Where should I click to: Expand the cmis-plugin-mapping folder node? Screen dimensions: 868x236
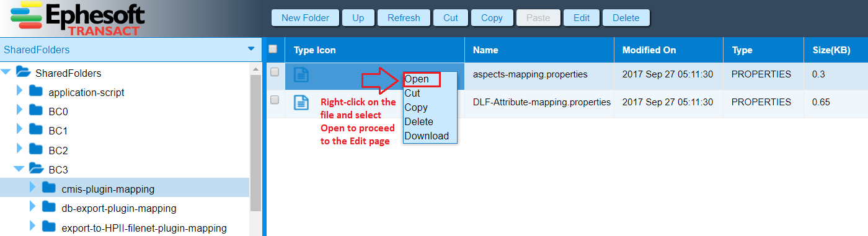(x=33, y=188)
